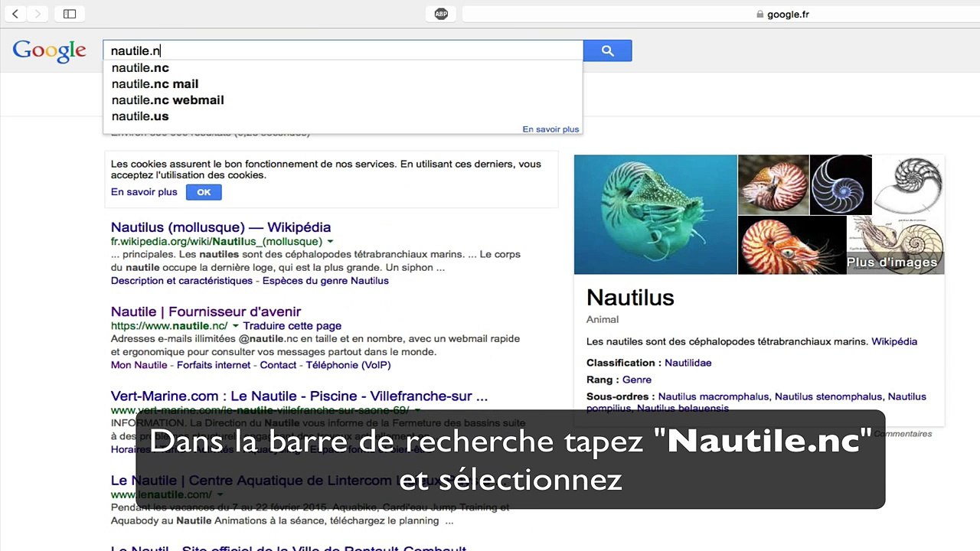Screen dimensions: 980x551
Task: Click into the Google search box
Action: [x=343, y=51]
